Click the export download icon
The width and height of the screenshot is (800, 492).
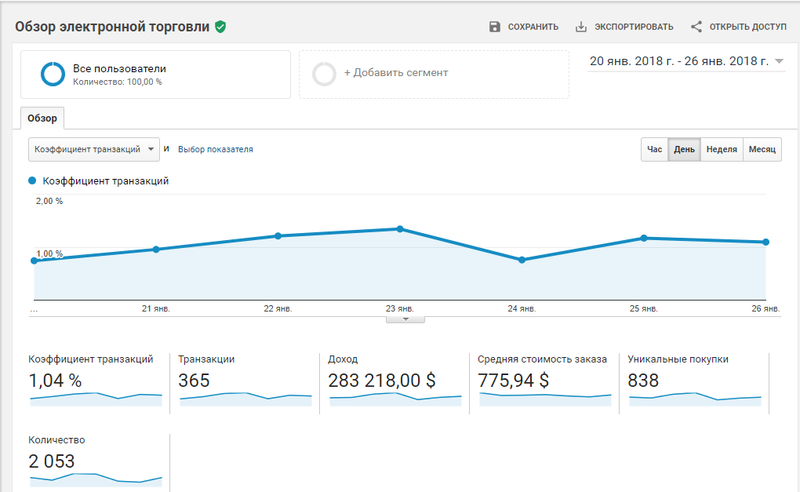[x=581, y=27]
